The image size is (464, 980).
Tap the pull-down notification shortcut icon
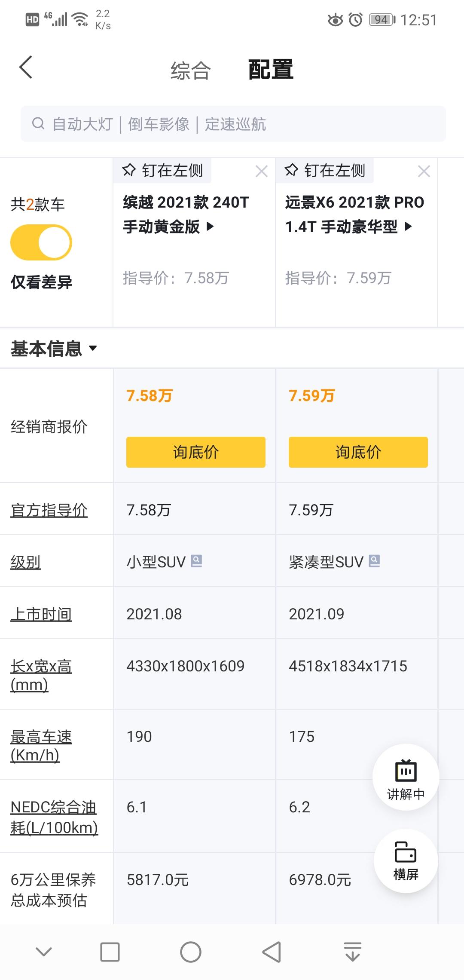tap(353, 952)
